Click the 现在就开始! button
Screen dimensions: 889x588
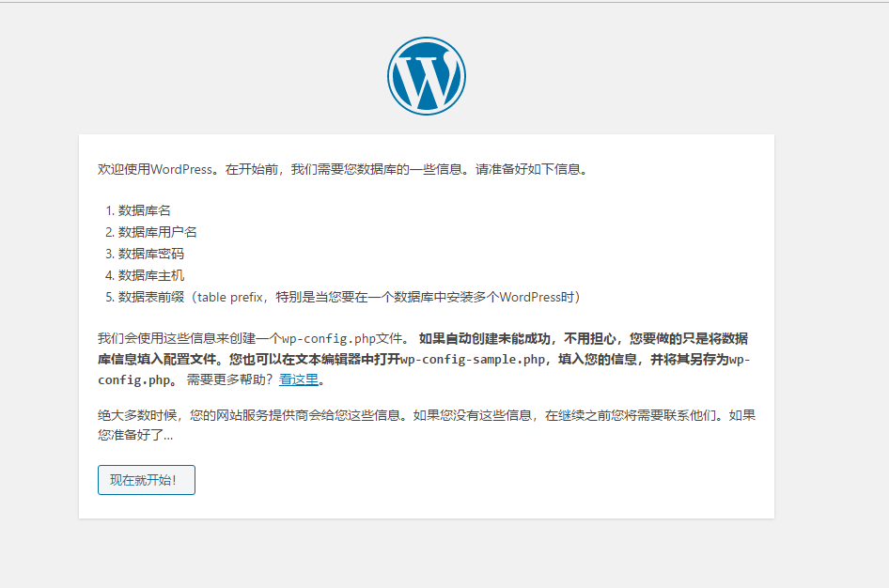pyautogui.click(x=147, y=480)
